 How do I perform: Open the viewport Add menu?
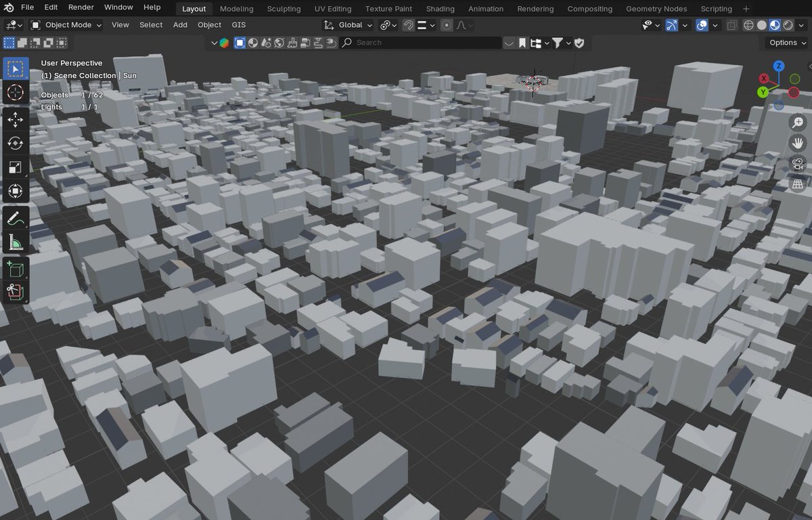pos(180,25)
